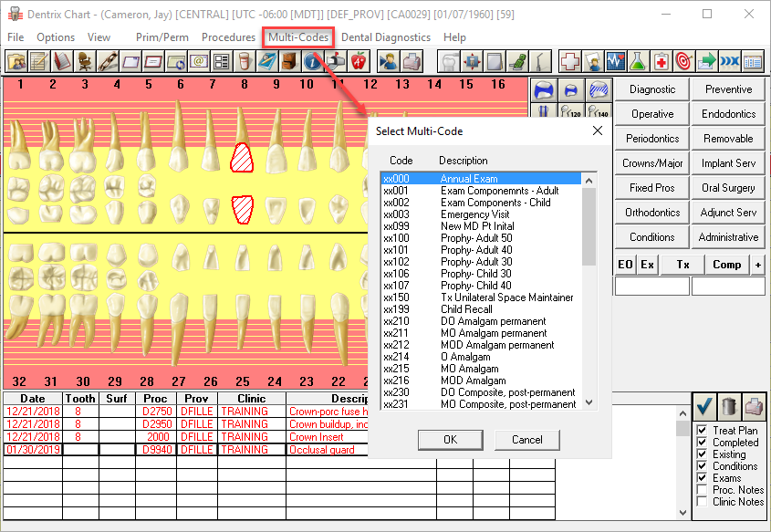Select the Orthodontics category button
This screenshot has height=532, width=771.
tap(651, 212)
